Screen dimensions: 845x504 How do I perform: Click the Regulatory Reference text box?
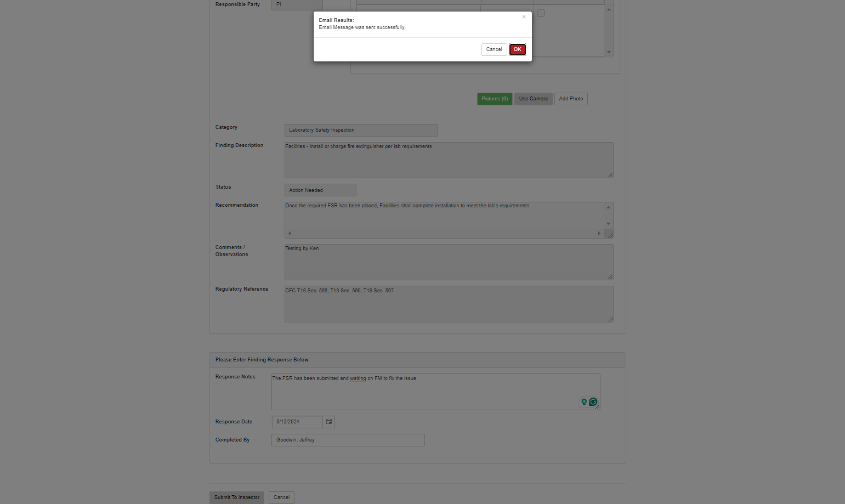coord(449,304)
